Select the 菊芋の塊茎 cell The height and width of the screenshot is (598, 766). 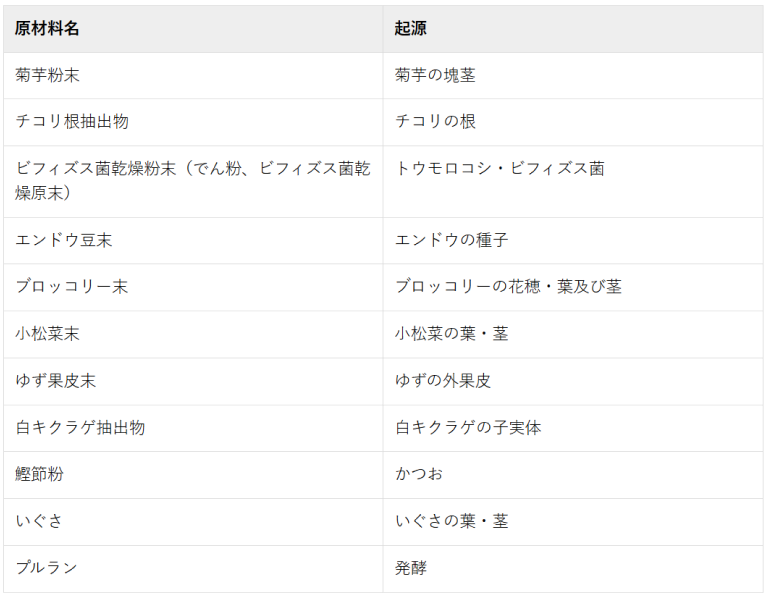573,75
